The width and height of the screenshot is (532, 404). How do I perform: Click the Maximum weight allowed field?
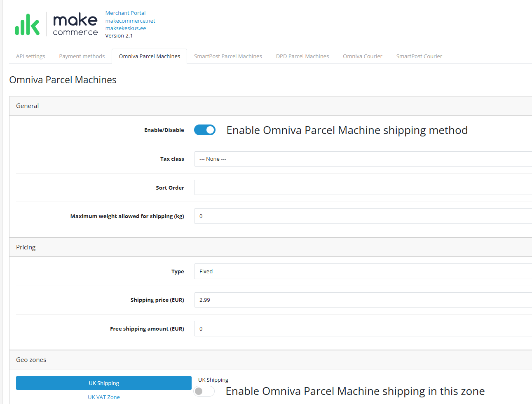pos(363,216)
